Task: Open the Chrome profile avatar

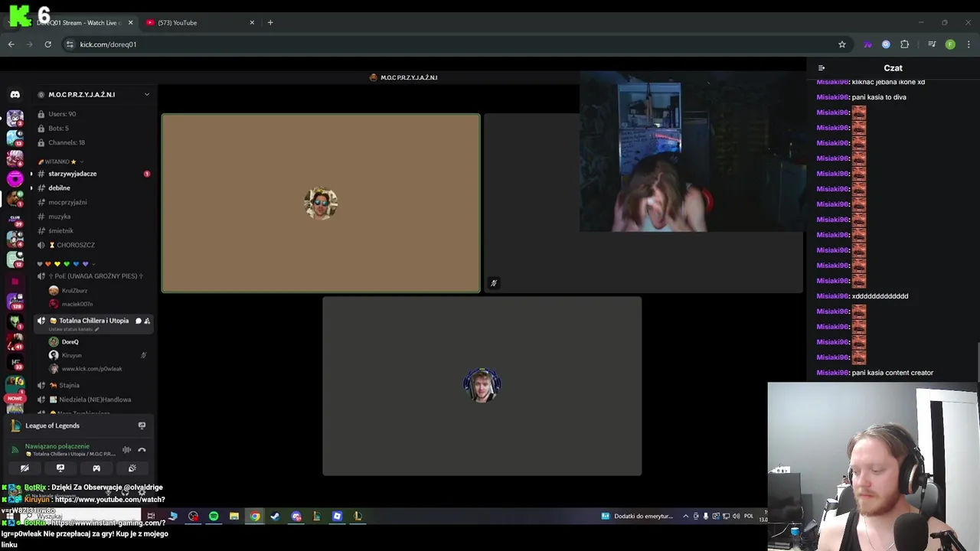Action: [x=950, y=44]
